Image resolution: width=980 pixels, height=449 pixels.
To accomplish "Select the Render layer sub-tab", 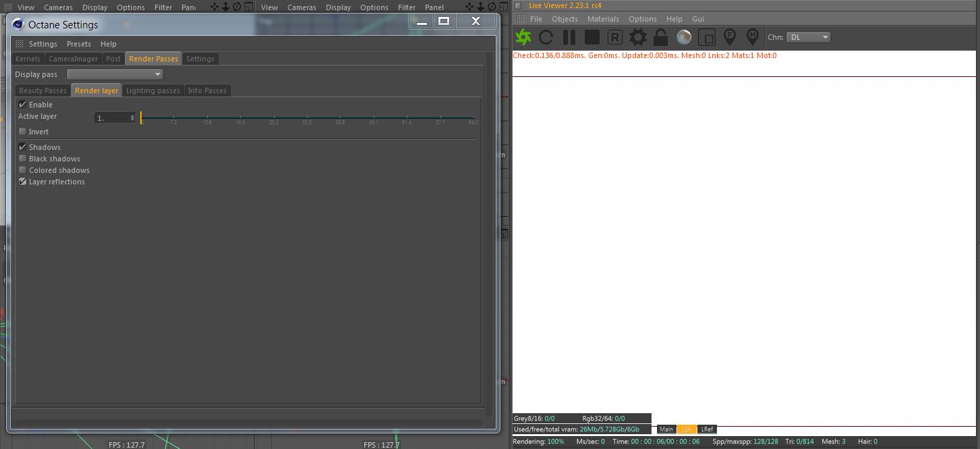I will click(x=96, y=90).
